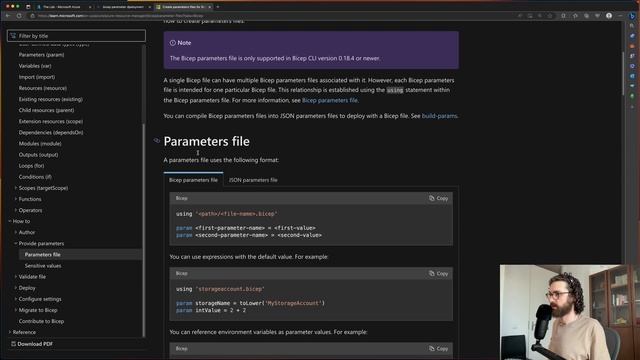Image resolution: width=640 pixels, height=360 pixels.
Task: Open Existing resources (existing) article
Action: (x=50, y=99)
